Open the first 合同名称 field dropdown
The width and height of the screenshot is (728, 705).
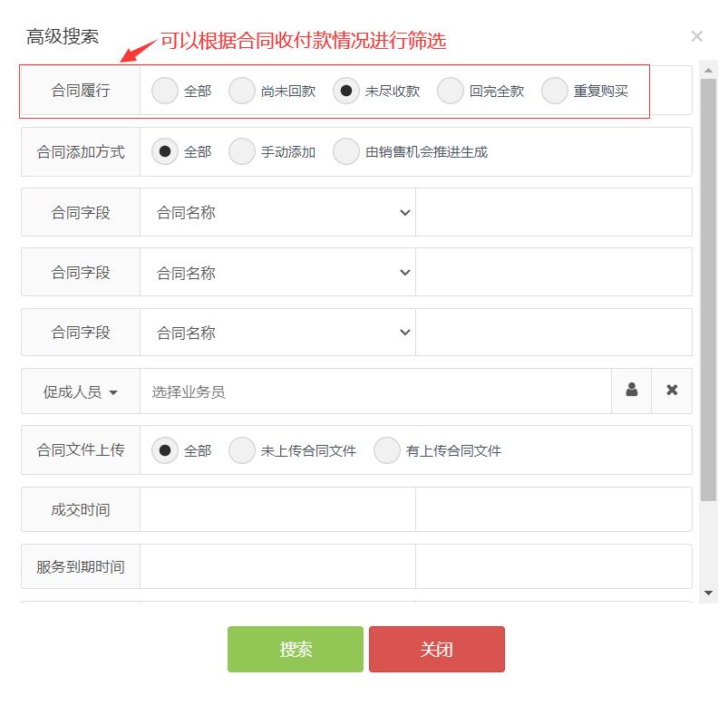pos(277,212)
